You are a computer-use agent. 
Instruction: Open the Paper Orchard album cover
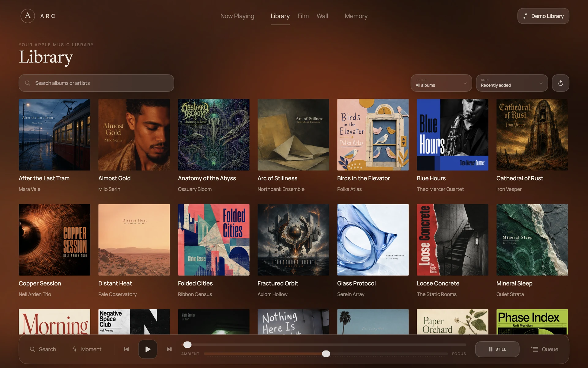click(x=452, y=322)
